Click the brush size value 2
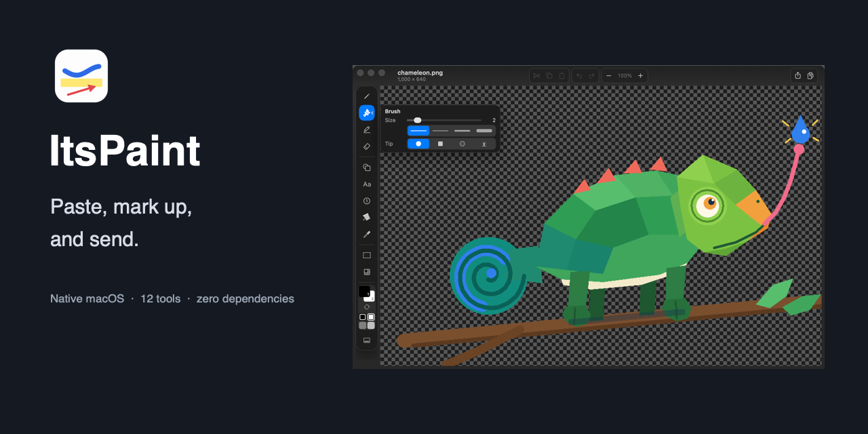The width and height of the screenshot is (868, 434). click(494, 120)
